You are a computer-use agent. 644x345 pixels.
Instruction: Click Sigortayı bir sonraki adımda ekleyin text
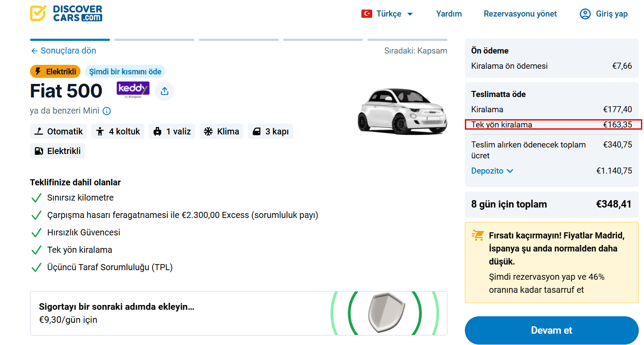coord(117,307)
